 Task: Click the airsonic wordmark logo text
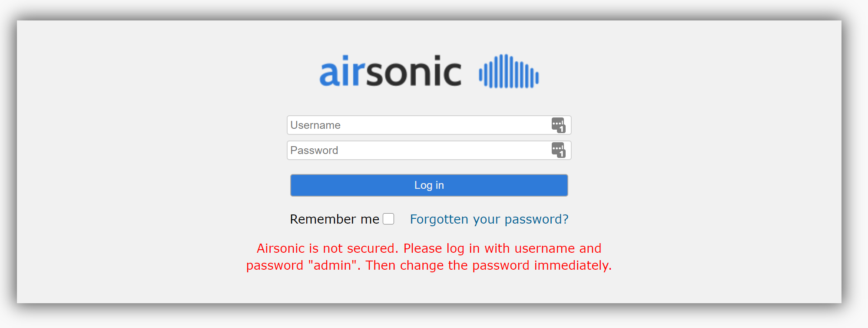pyautogui.click(x=390, y=72)
